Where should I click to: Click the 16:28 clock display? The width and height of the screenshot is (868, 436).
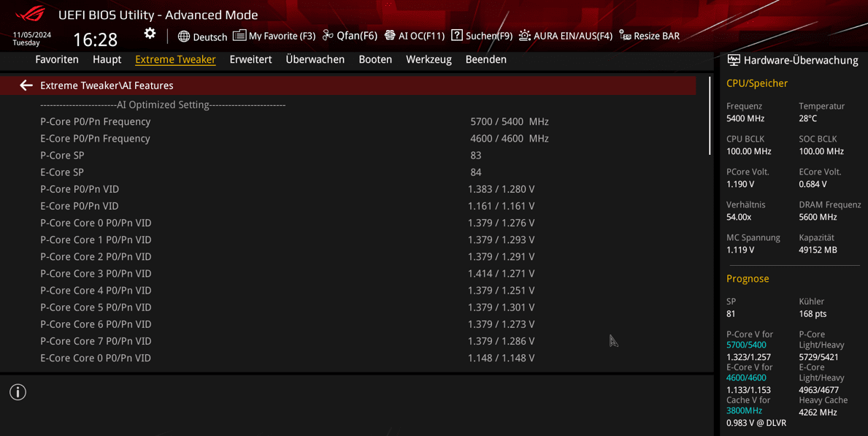coord(95,39)
